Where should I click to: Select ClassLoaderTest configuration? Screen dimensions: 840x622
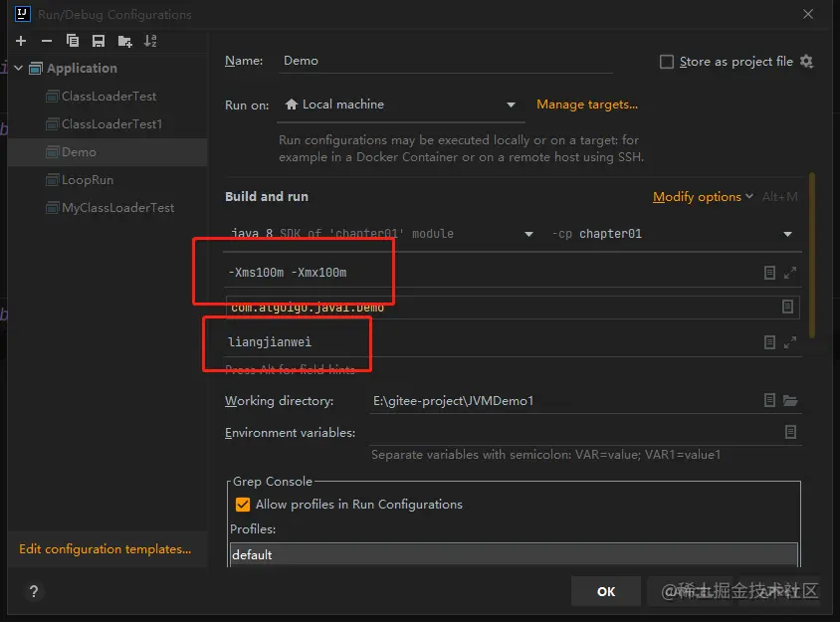click(x=108, y=97)
